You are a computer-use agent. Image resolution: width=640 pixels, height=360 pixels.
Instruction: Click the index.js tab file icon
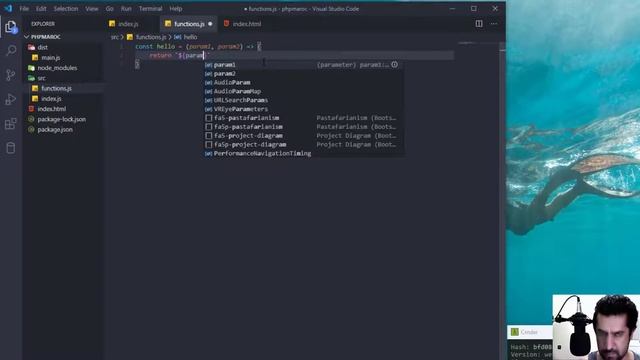(112, 24)
